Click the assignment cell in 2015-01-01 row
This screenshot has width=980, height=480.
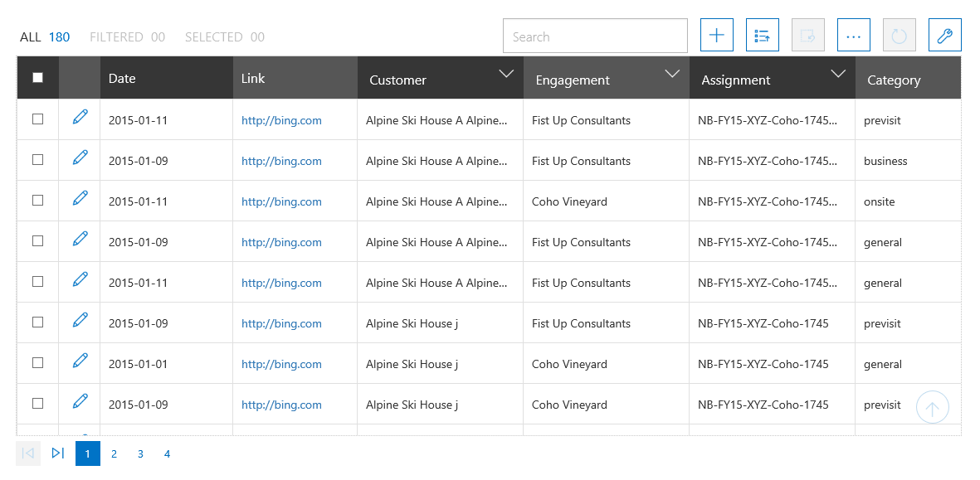773,363
